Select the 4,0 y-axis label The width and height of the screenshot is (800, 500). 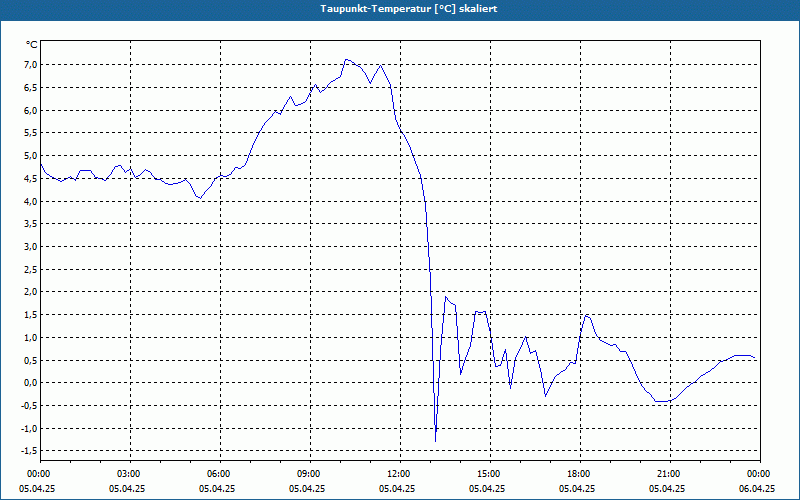coord(30,202)
